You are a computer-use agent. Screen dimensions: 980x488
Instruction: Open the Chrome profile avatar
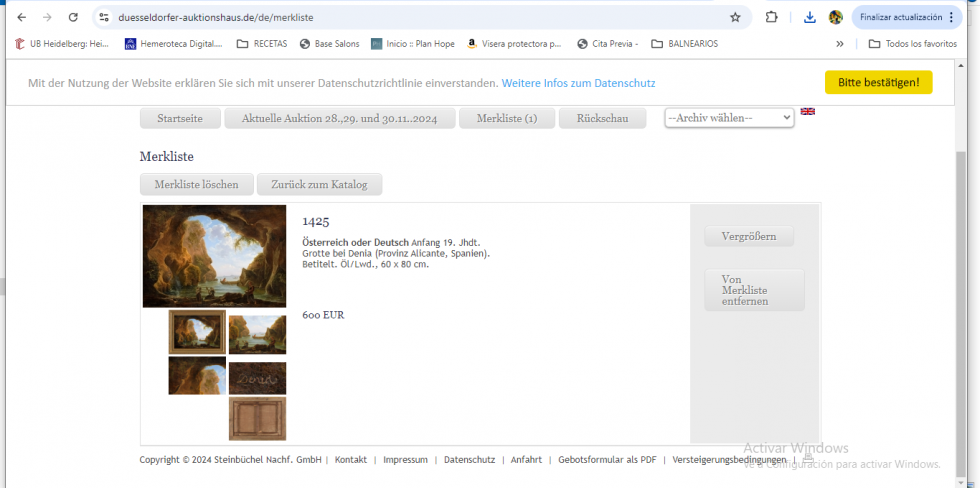(x=836, y=17)
